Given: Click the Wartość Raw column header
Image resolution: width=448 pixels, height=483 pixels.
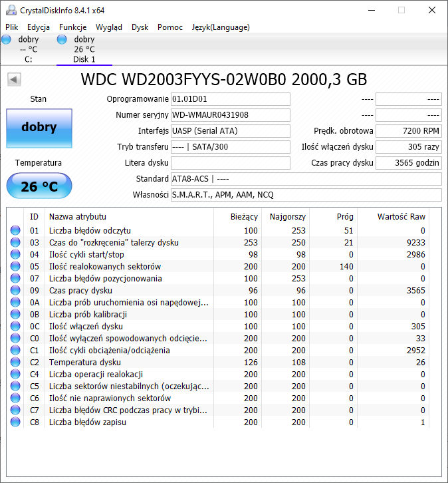Looking at the screenshot, I should [393, 216].
